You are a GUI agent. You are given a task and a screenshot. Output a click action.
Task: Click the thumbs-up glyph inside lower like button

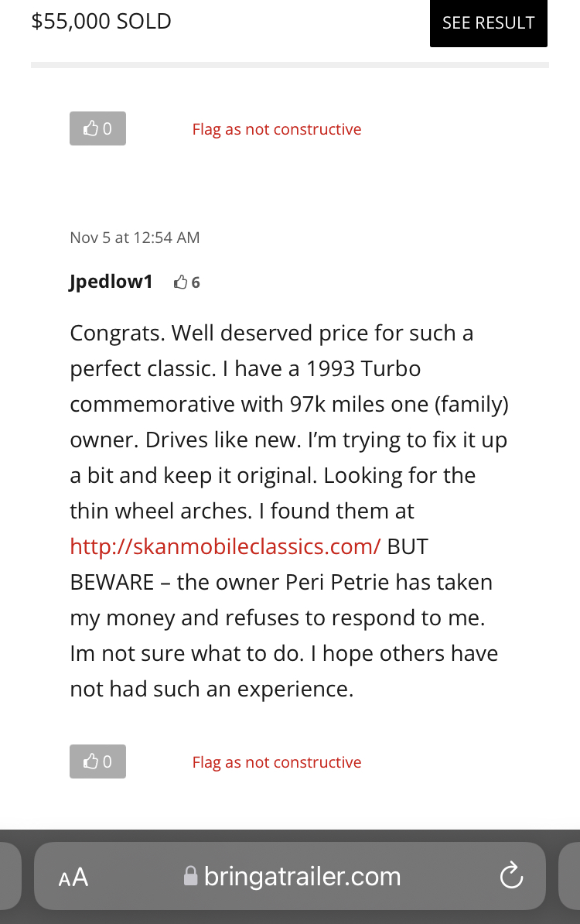coord(90,761)
